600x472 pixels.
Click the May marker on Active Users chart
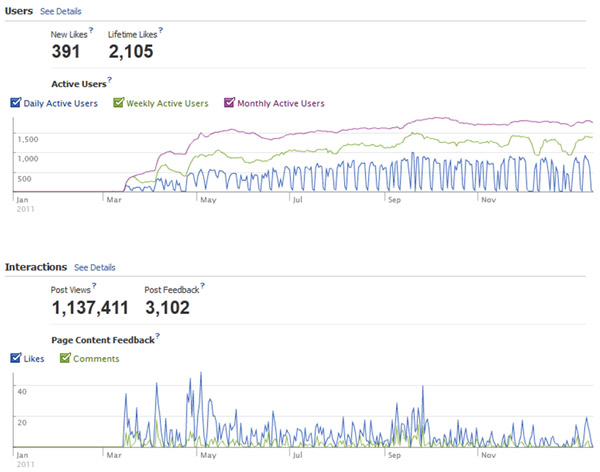tap(208, 199)
